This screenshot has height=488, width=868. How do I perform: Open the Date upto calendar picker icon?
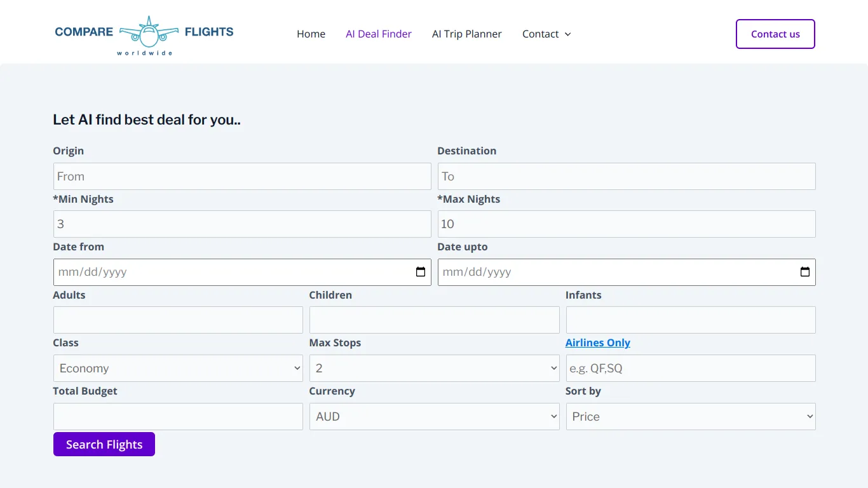[806, 272]
